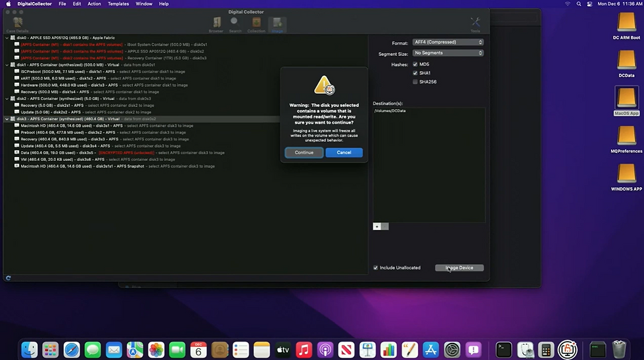This screenshot has width=644, height=360.
Task: Open the Segment Size dropdown
Action: [x=448, y=53]
